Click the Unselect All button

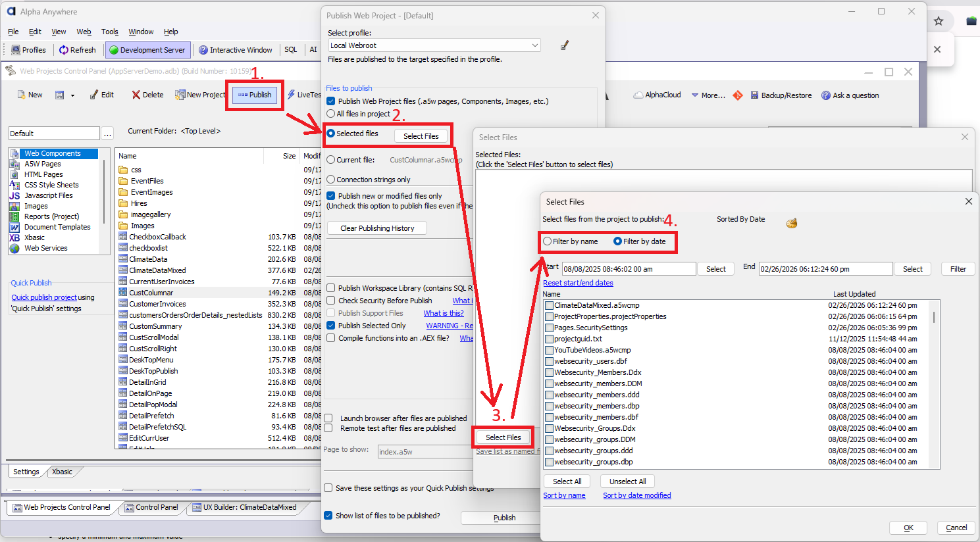point(628,481)
